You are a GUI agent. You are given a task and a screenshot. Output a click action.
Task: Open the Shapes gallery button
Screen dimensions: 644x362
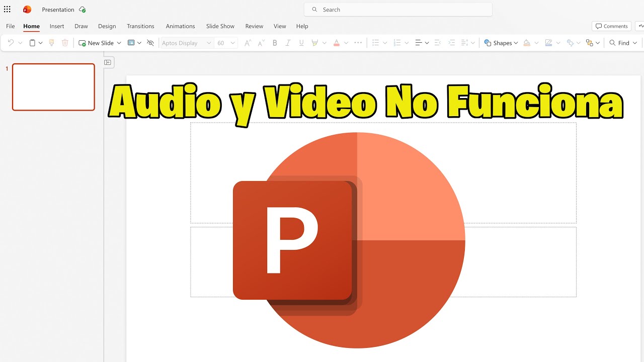[x=501, y=43]
